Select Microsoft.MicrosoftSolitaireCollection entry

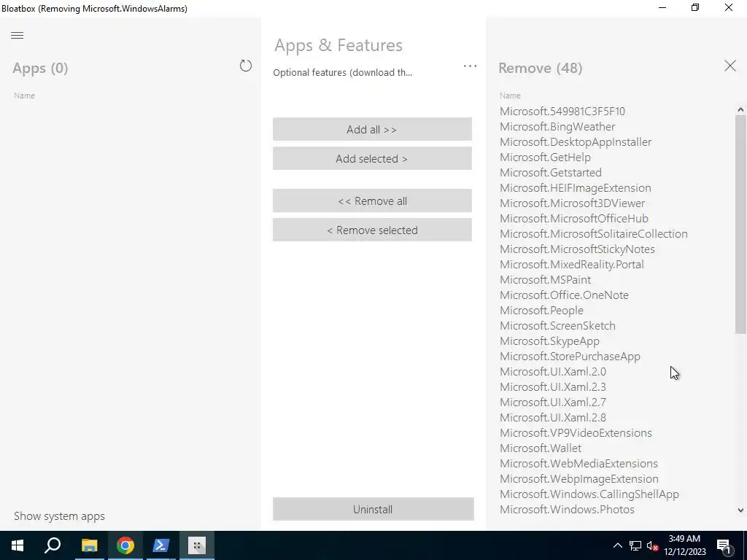594,234
